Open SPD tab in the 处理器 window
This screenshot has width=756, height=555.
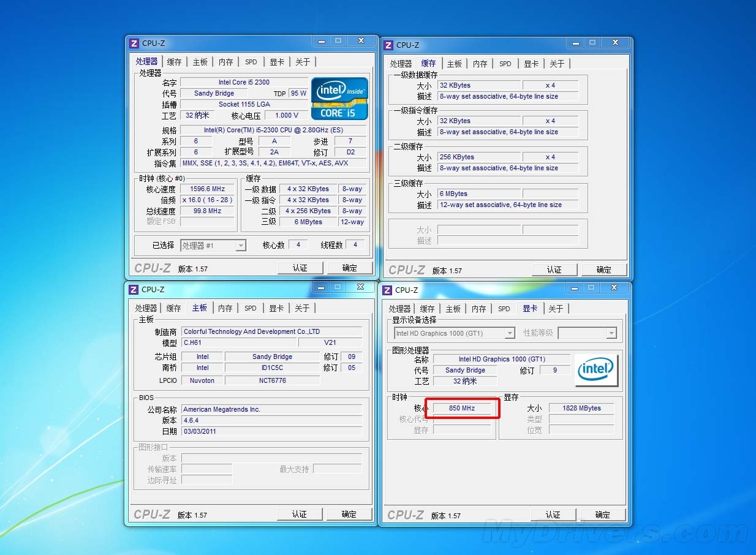[251, 62]
